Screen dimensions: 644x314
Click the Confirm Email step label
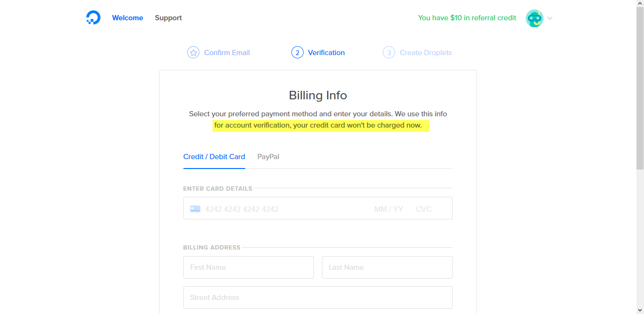(227, 53)
